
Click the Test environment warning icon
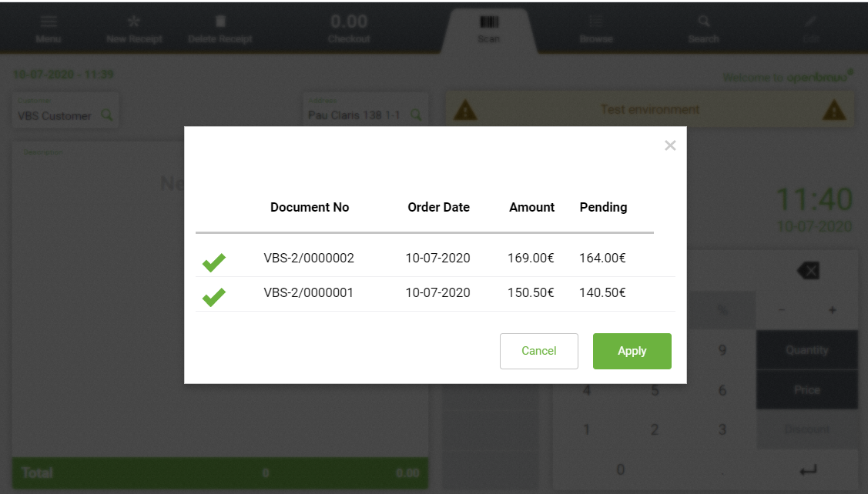coord(464,111)
